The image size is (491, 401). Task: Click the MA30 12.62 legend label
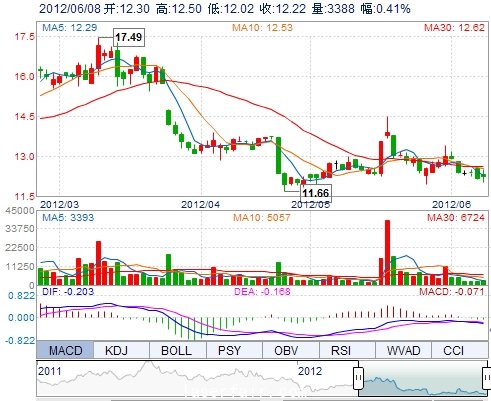click(454, 27)
